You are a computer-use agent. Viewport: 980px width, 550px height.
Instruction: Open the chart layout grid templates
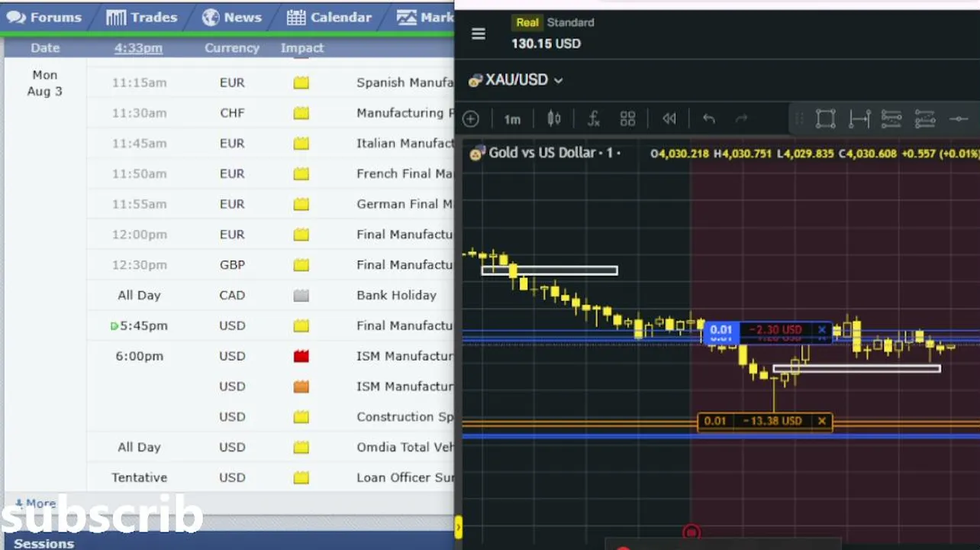click(x=627, y=118)
